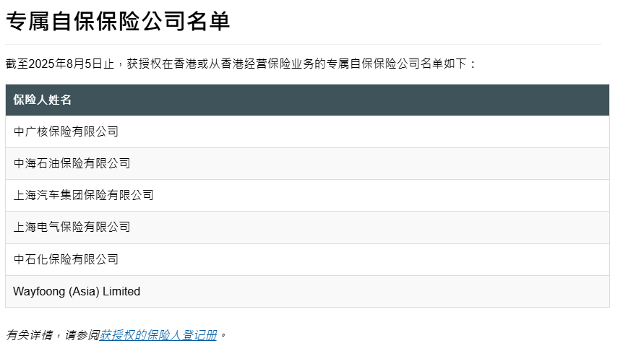Click the 专属自保保险公司名单 page heading

[118, 21]
